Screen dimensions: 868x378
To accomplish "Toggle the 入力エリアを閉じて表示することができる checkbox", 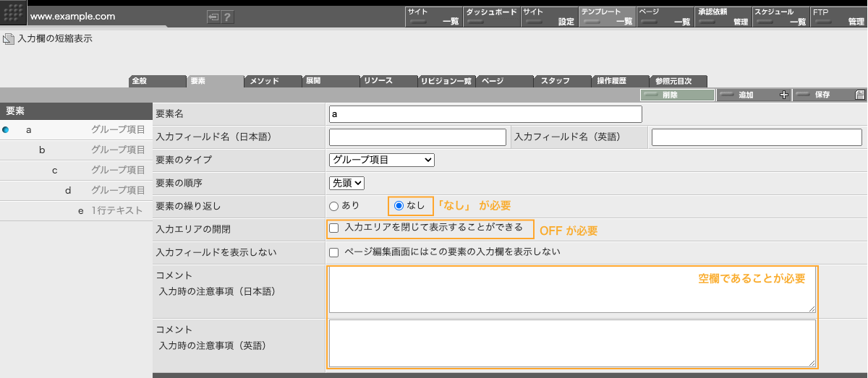I will (333, 228).
